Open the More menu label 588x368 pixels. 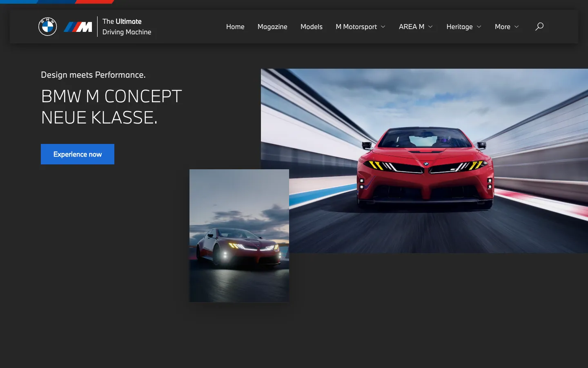coord(503,27)
